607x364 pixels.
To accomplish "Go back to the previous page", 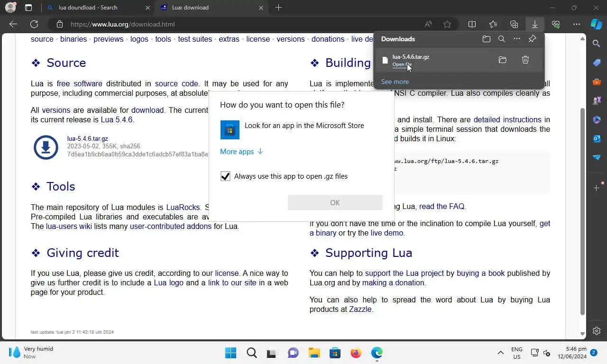I will 13,24.
